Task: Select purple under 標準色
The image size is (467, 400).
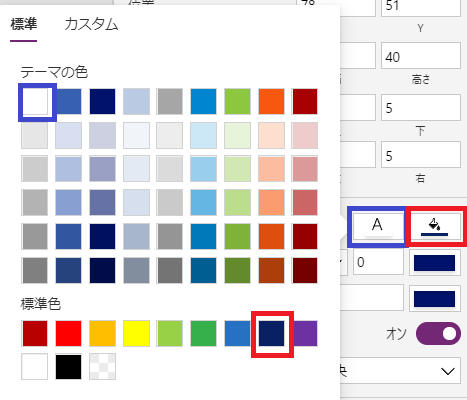Action: click(305, 334)
